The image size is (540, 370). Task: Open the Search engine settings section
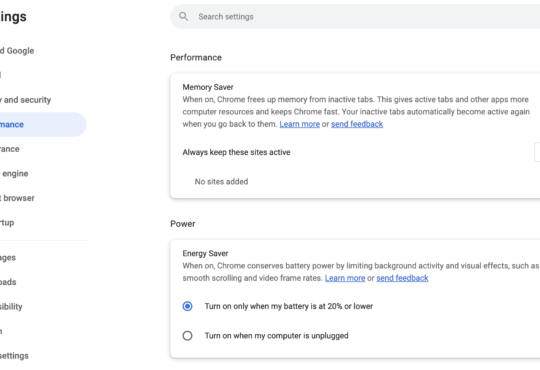click(x=14, y=173)
